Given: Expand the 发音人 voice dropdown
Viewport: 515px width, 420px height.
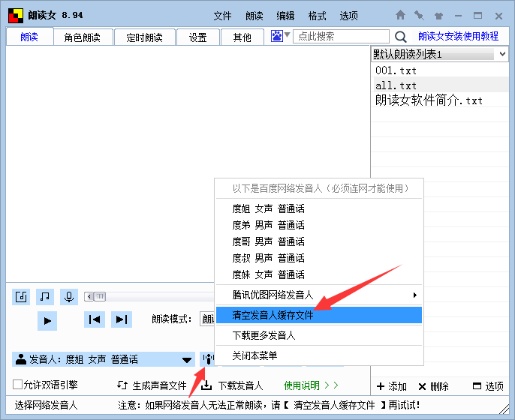Looking at the screenshot, I should 186,360.
